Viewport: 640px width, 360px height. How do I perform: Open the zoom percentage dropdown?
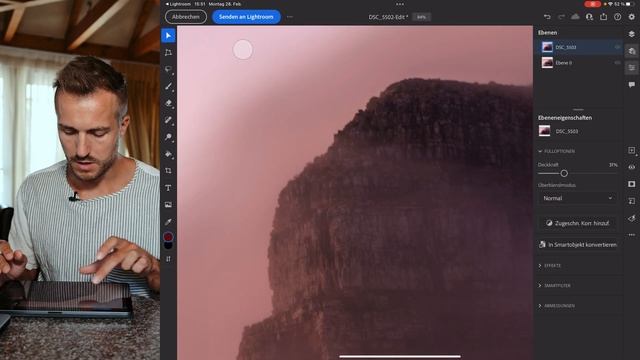point(422,17)
